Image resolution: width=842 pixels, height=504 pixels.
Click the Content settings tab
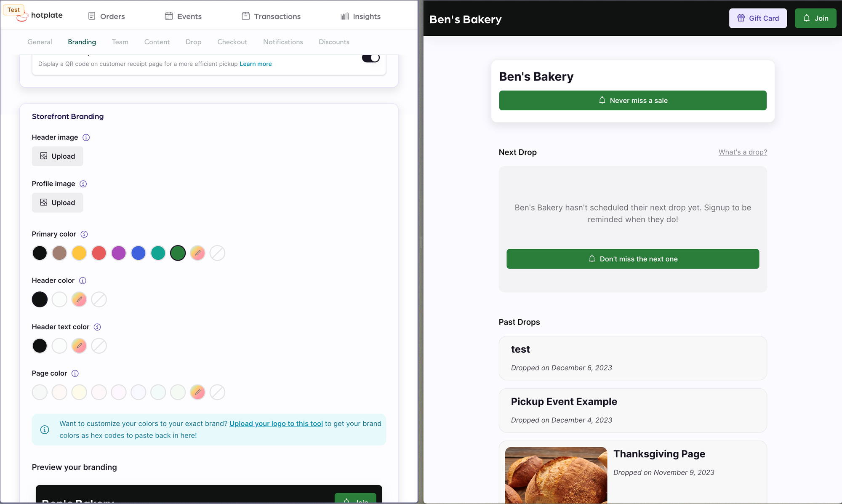157,41
